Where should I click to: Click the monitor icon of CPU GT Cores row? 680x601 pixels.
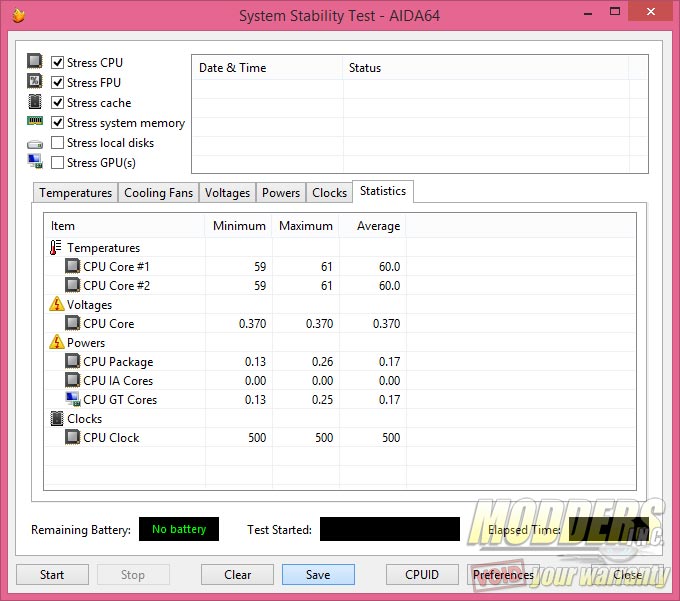click(73, 399)
